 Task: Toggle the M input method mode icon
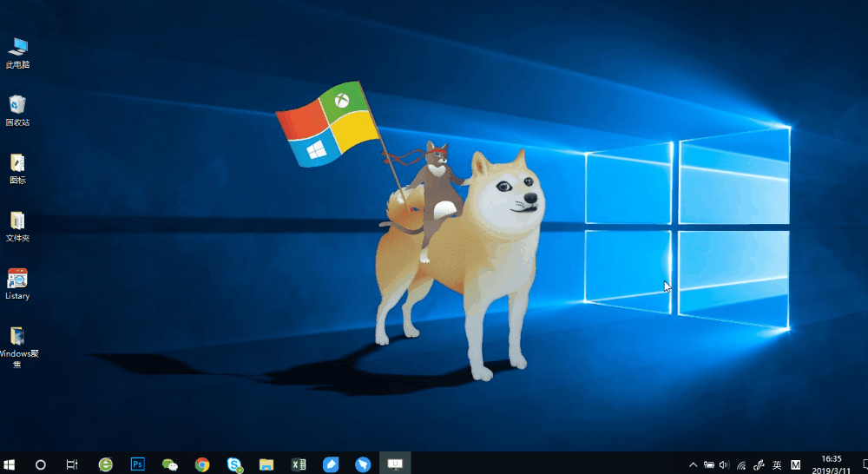(795, 465)
